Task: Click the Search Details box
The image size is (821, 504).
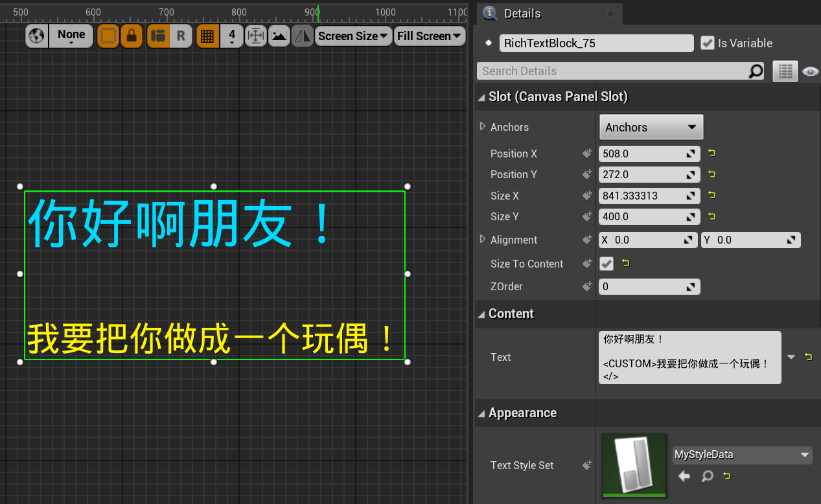Action: click(x=612, y=71)
